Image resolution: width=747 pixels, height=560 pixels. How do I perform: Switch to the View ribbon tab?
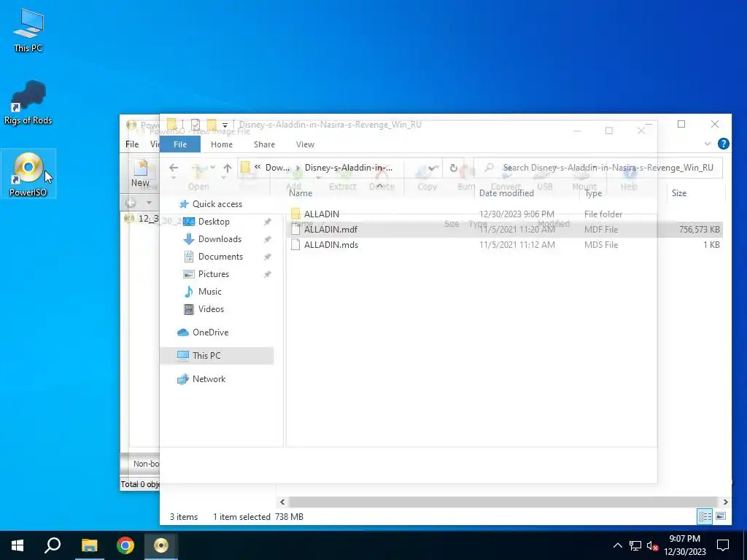pyautogui.click(x=305, y=144)
